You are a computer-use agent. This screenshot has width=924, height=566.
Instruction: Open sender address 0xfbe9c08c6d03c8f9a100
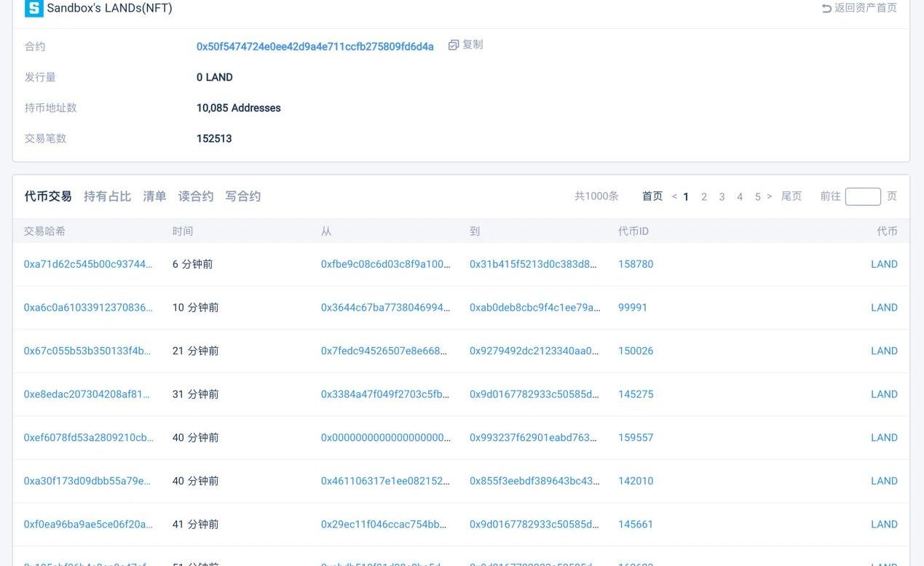point(385,264)
